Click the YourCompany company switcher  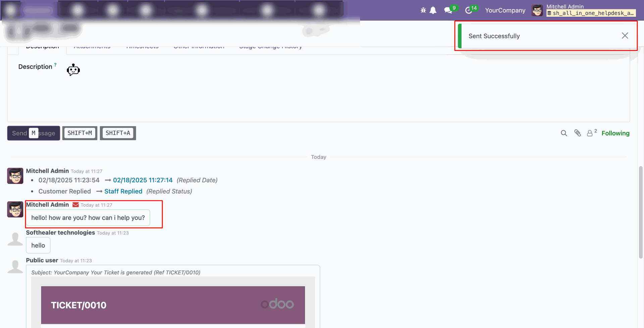click(505, 10)
